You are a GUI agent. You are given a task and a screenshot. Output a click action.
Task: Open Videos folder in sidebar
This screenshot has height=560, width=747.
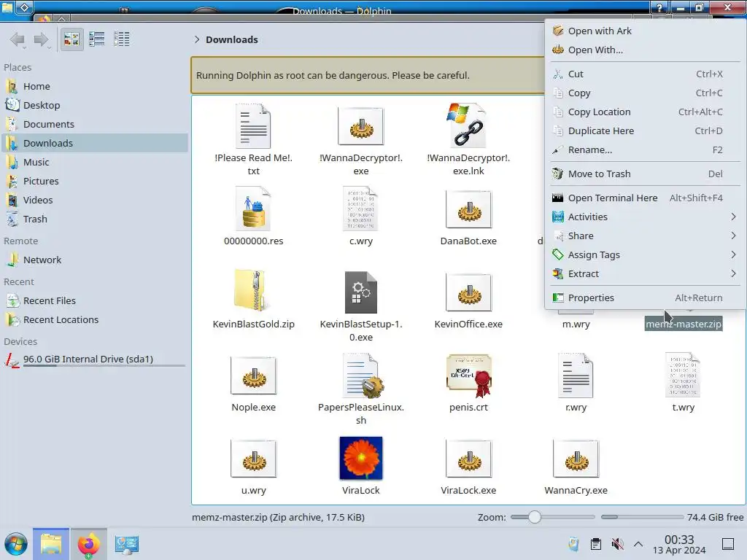(x=94, y=201)
